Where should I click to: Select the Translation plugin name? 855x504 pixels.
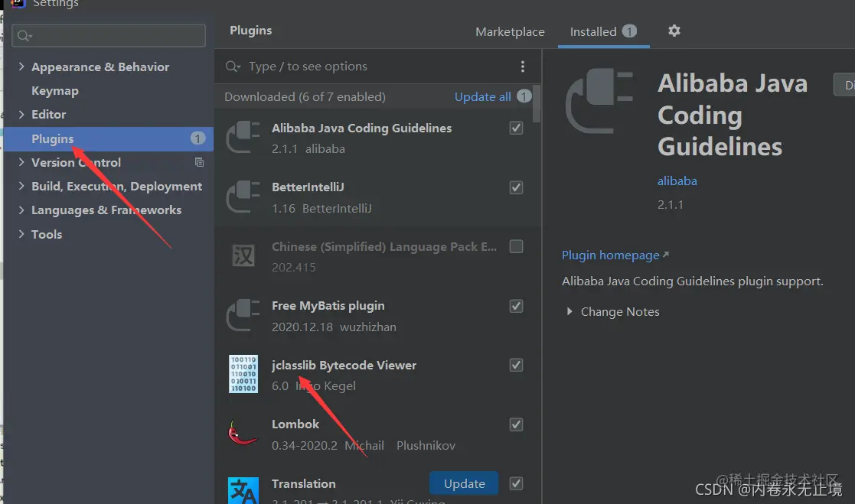(304, 484)
